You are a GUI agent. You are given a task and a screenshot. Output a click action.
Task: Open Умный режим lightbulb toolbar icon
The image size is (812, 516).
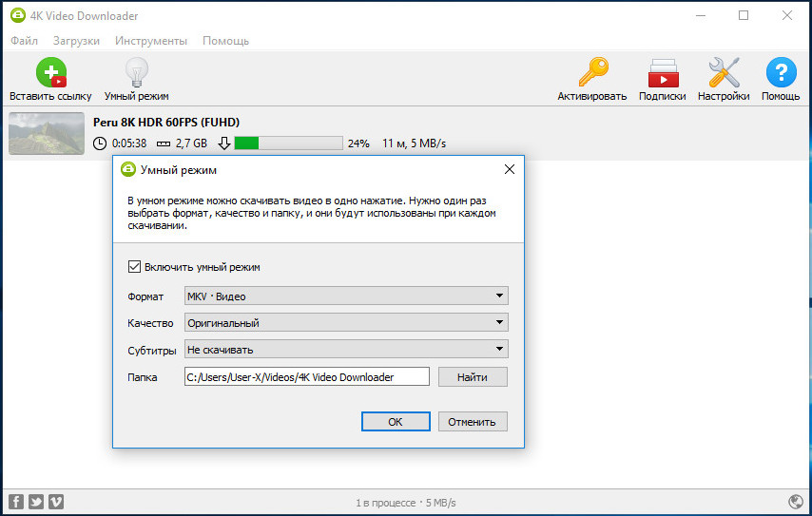coord(137,72)
